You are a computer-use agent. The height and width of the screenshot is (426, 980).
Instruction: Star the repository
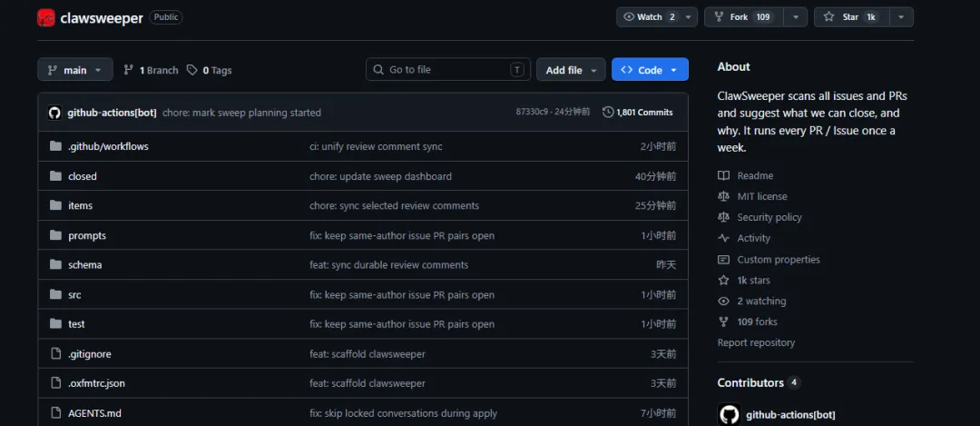point(850,17)
